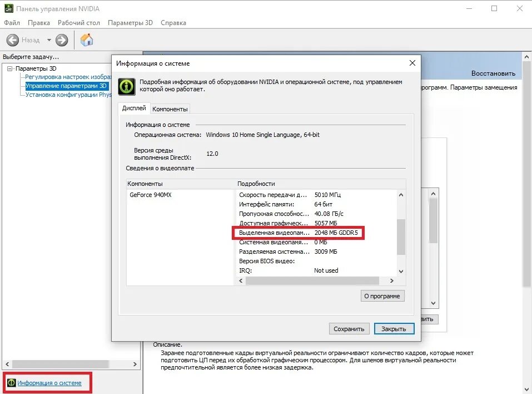Image resolution: width=532 pixels, height=394 pixels.
Task: Click details list horizontal scrollbar thumb
Action: (312, 280)
